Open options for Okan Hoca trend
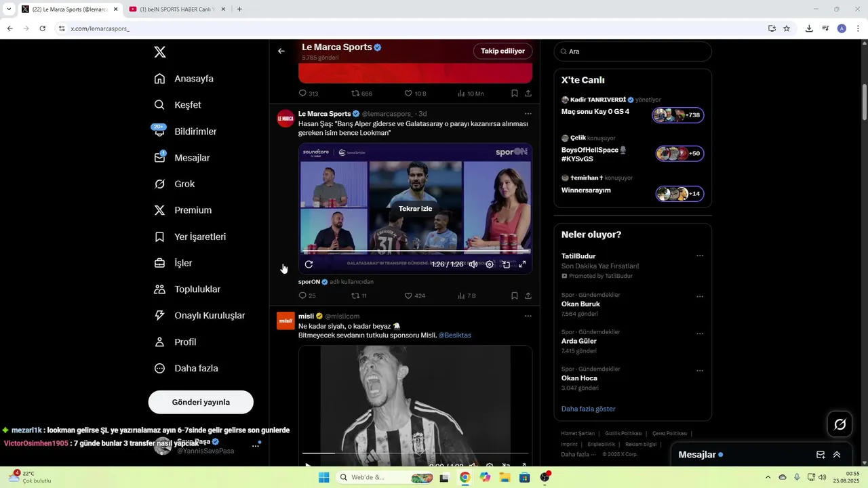The width and height of the screenshot is (868, 488). (x=700, y=371)
